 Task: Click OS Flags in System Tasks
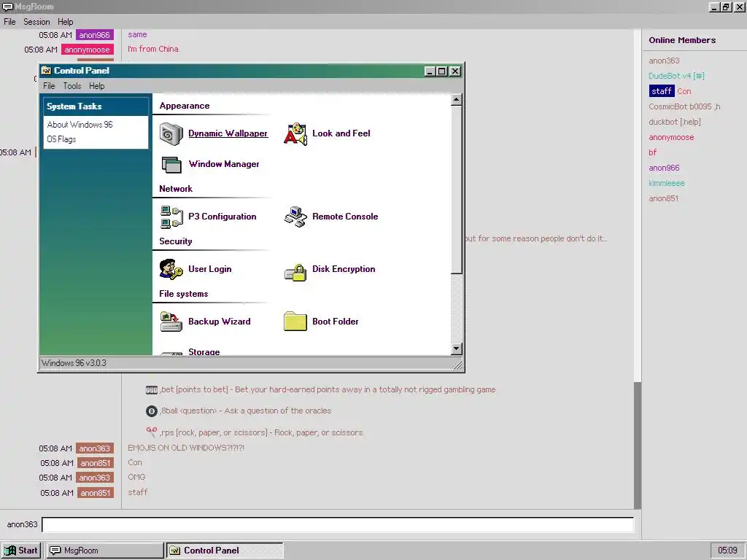(61, 139)
